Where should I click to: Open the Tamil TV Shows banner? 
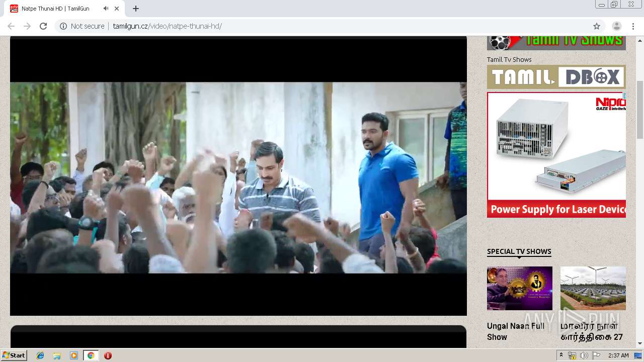pyautogui.click(x=556, y=43)
